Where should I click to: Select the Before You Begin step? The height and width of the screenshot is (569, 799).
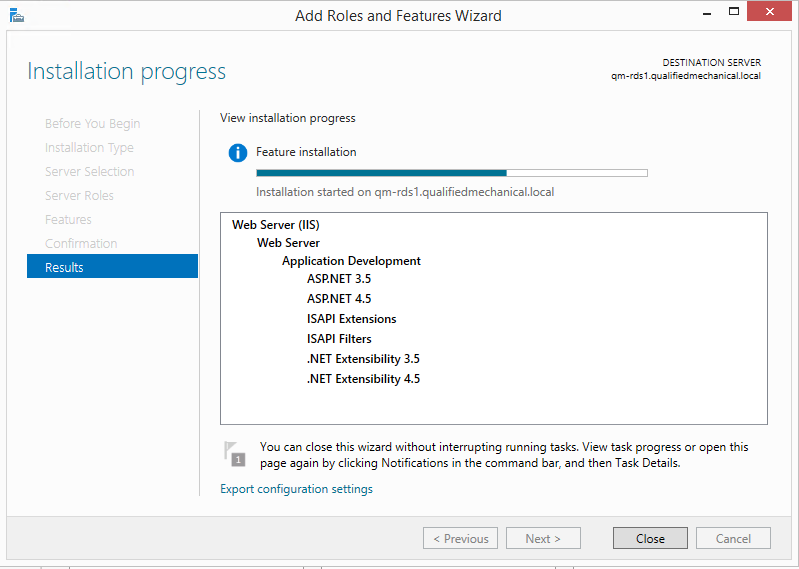coord(92,124)
